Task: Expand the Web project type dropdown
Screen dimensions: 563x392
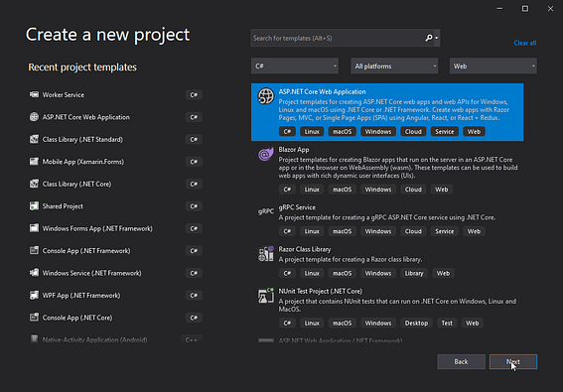Action: 493,66
